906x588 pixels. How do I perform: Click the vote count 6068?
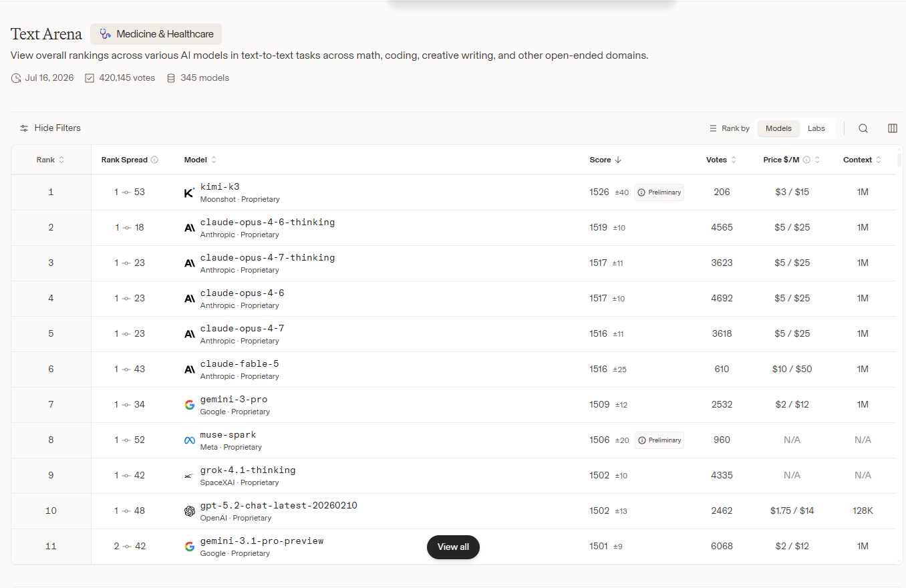coord(722,547)
